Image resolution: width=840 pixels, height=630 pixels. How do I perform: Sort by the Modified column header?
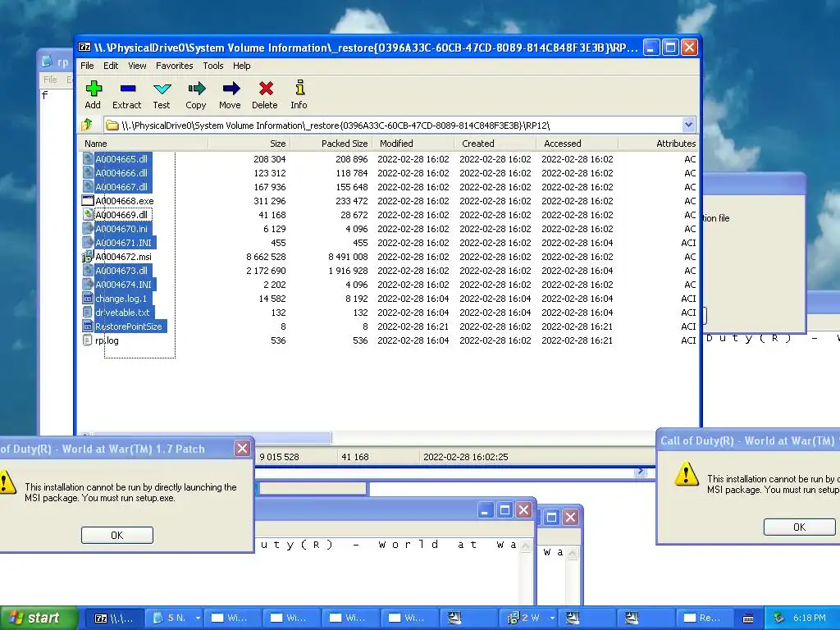[413, 144]
